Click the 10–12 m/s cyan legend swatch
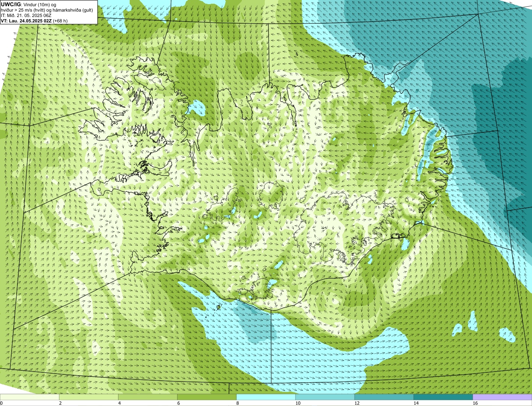Screen dimensions: 532x406 pyautogui.click(x=325, y=397)
